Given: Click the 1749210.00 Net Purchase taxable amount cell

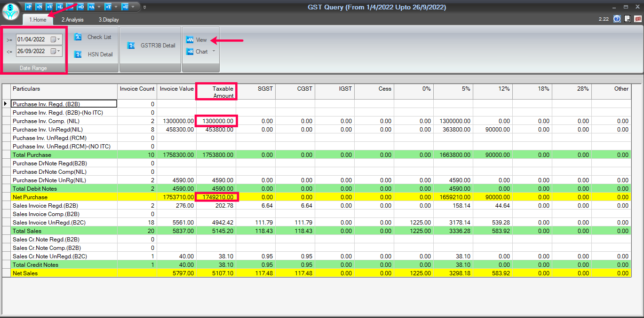Looking at the screenshot, I should pos(216,197).
